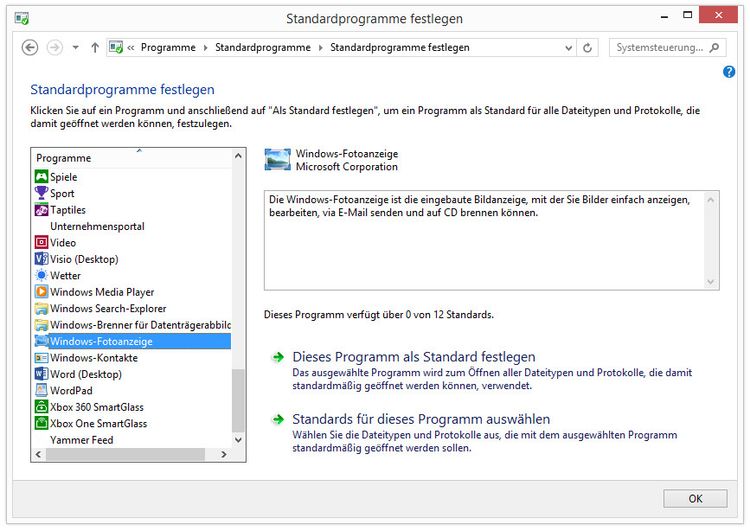The height and width of the screenshot is (530, 750).
Task: Click the Visio (Desktop) icon
Action: [x=42, y=259]
